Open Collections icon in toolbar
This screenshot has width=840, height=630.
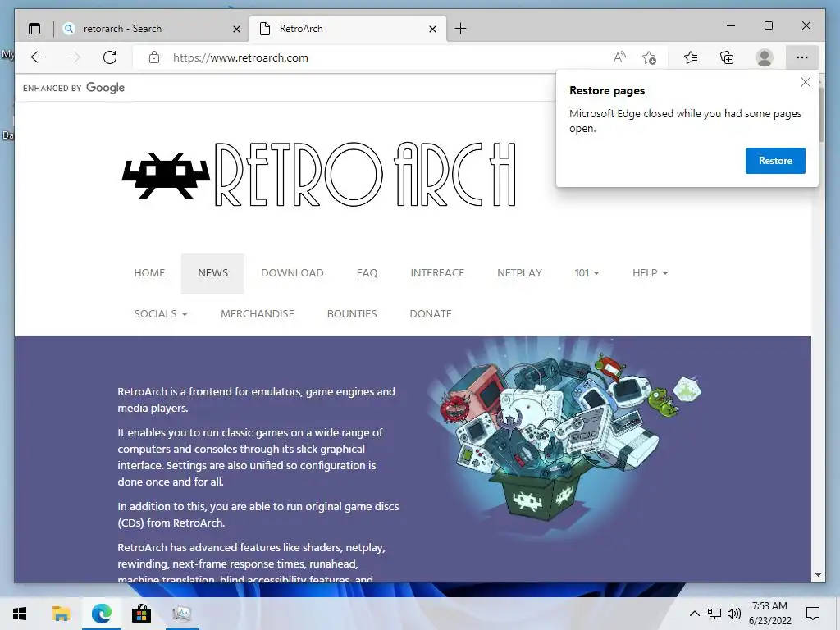727,57
